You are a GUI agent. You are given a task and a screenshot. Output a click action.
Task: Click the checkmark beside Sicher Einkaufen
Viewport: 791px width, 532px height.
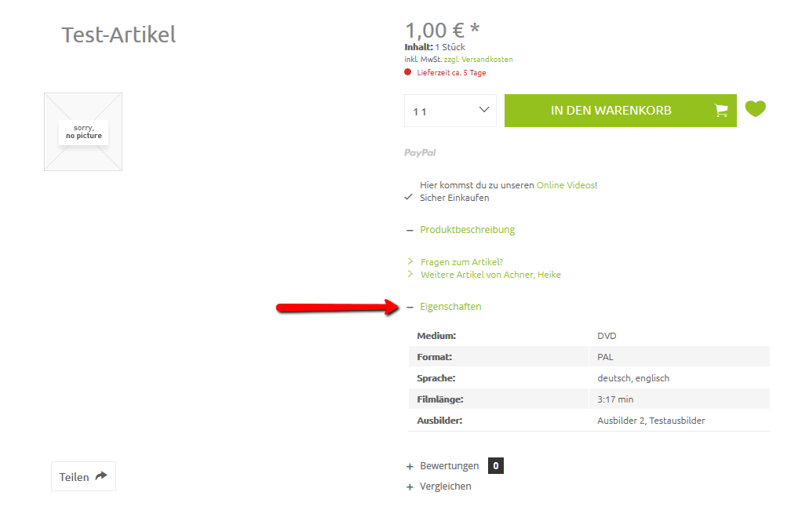click(x=408, y=198)
